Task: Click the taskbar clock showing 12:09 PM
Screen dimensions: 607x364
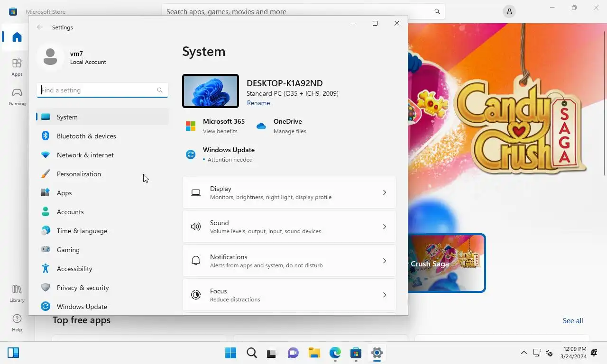Action: pos(573,353)
